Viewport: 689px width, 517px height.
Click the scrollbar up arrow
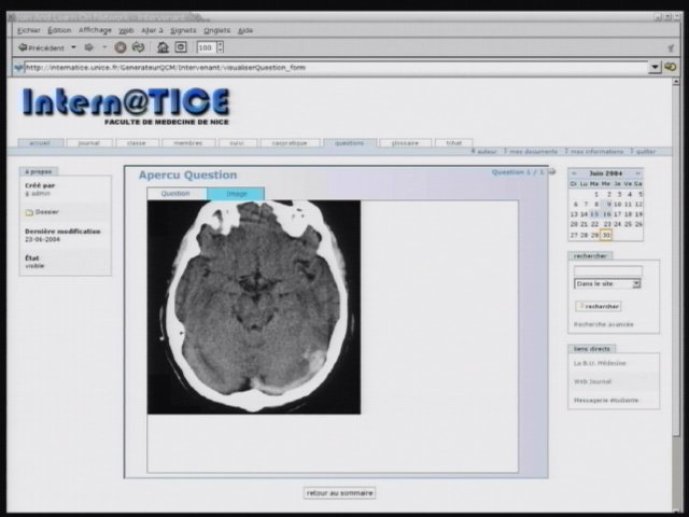676,82
